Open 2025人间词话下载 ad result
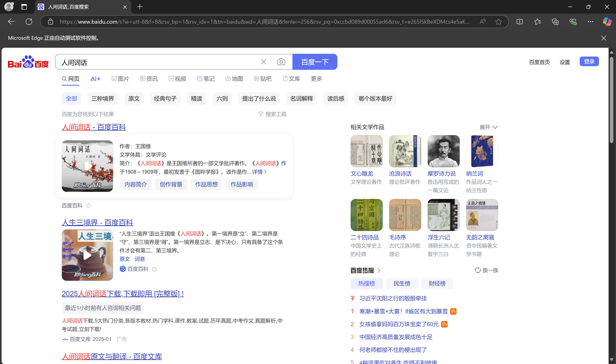This screenshot has height=364, width=616. pos(123,294)
